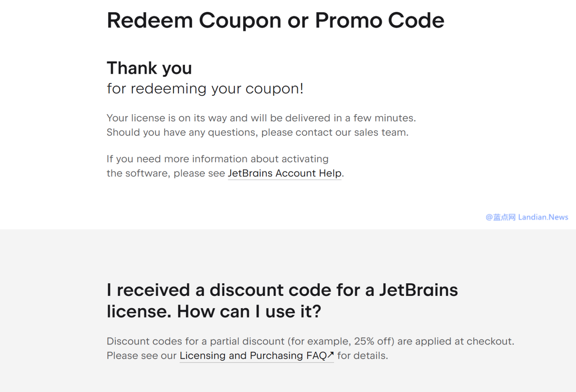The width and height of the screenshot is (576, 392).
Task: Open the Licensing and Purchasing FAQ link
Action: [253, 356]
